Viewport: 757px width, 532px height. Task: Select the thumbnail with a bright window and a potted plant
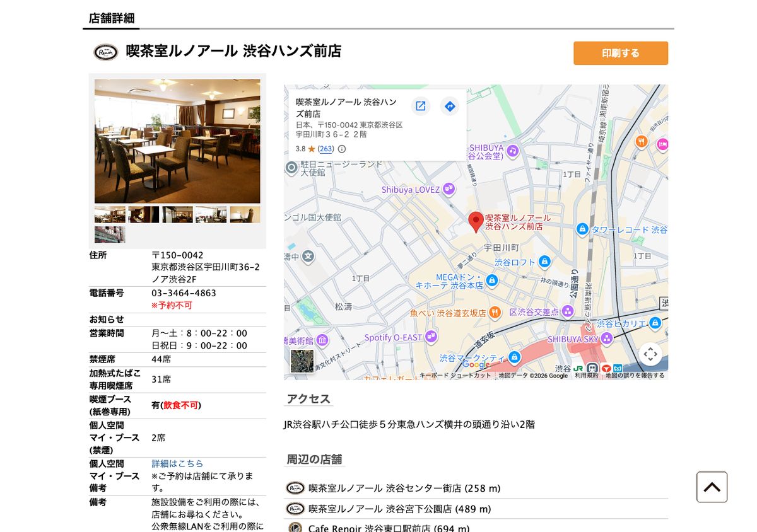pos(211,214)
